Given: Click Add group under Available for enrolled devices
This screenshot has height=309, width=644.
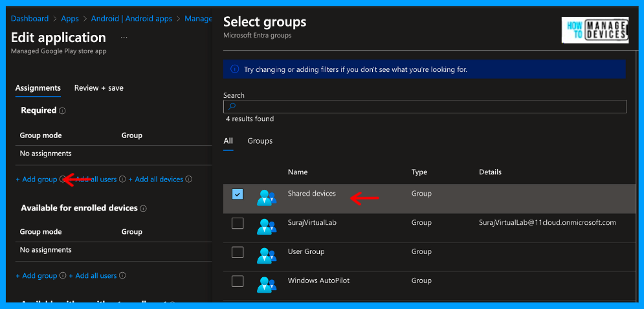Looking at the screenshot, I should [x=36, y=276].
